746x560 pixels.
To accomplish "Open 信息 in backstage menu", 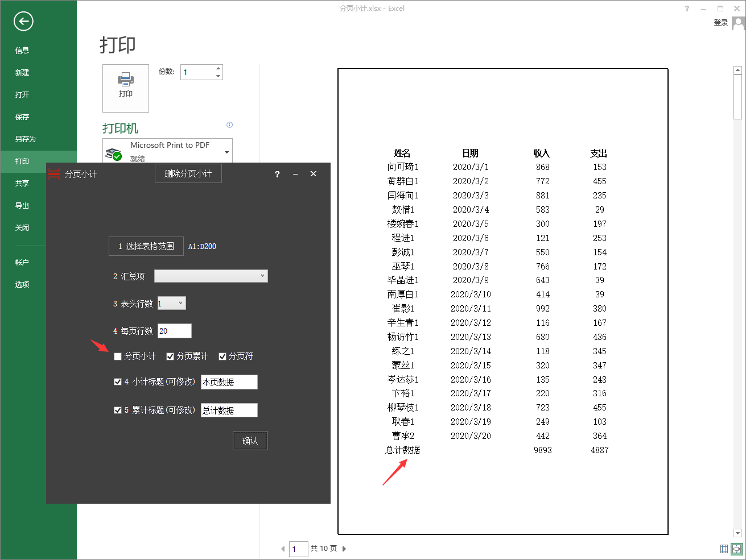I will point(22,51).
